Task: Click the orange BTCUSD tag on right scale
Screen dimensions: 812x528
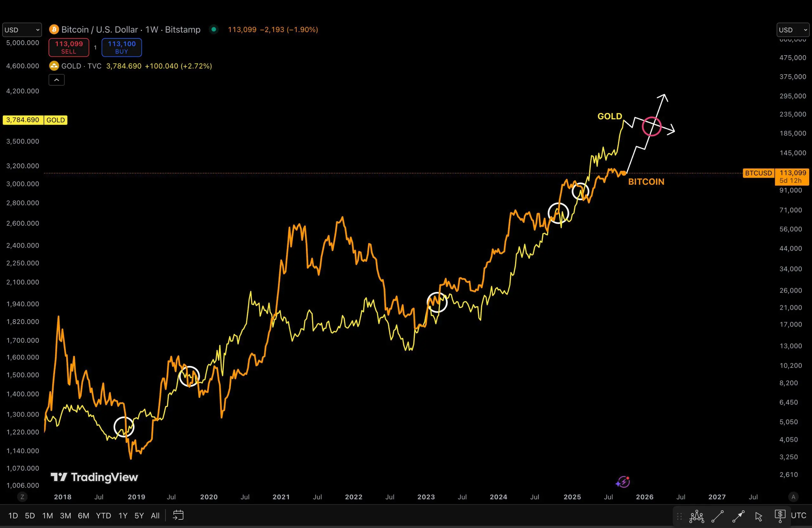Action: [x=758, y=173]
